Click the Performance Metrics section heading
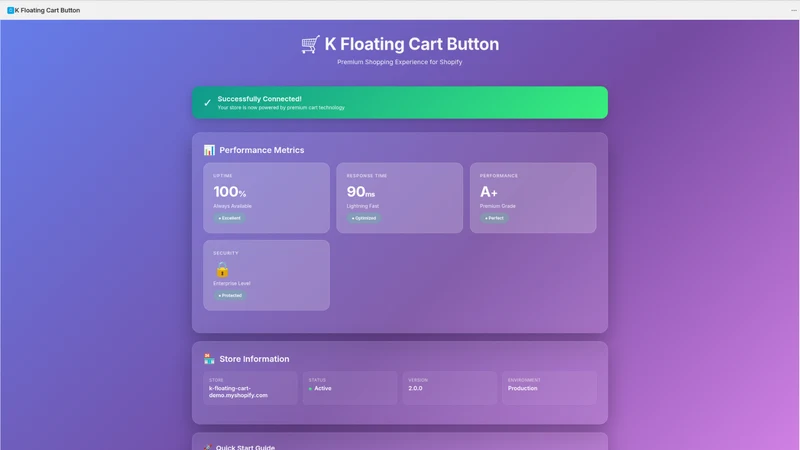This screenshot has height=450, width=800. click(x=262, y=150)
